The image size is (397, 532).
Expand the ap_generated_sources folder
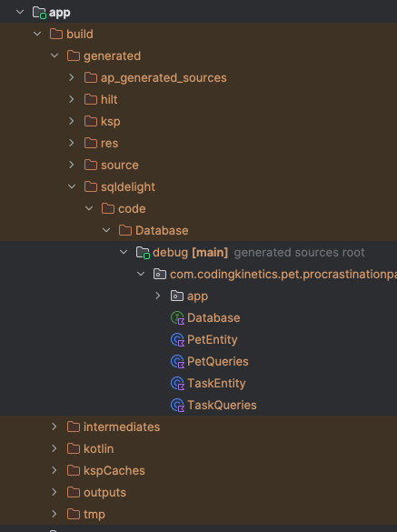coord(72,77)
